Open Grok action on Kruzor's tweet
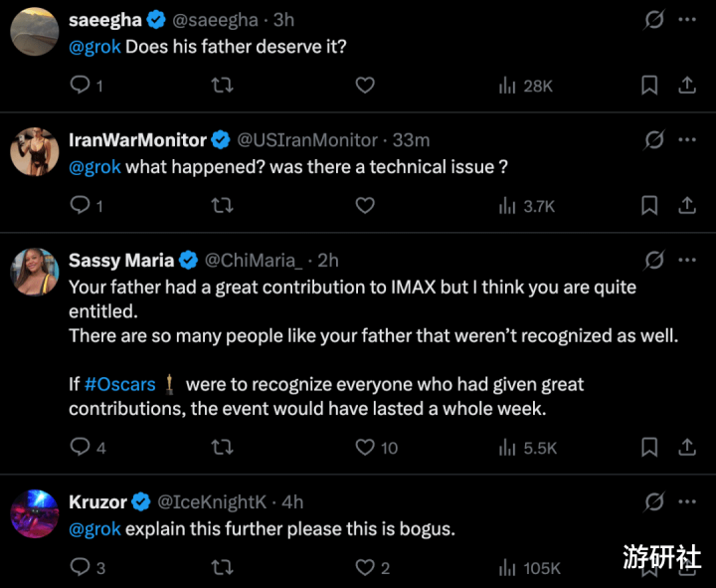 click(x=653, y=501)
